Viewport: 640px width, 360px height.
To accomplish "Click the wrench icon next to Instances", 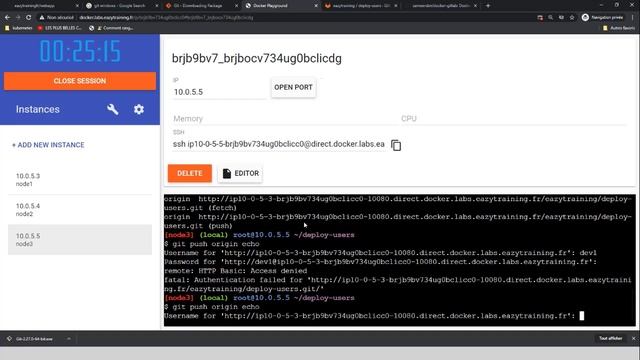I will pos(113,109).
